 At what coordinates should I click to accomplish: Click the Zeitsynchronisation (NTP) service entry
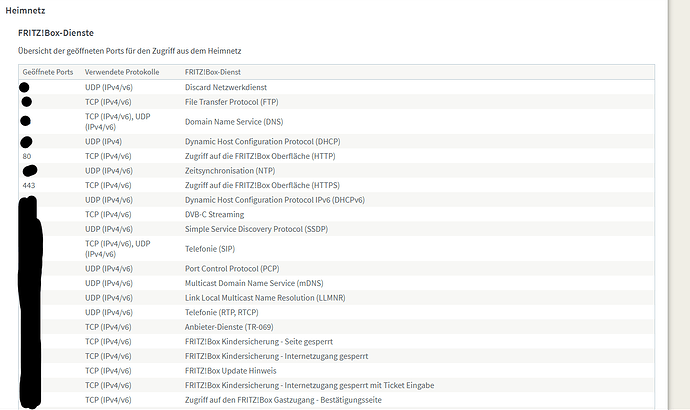(239, 171)
